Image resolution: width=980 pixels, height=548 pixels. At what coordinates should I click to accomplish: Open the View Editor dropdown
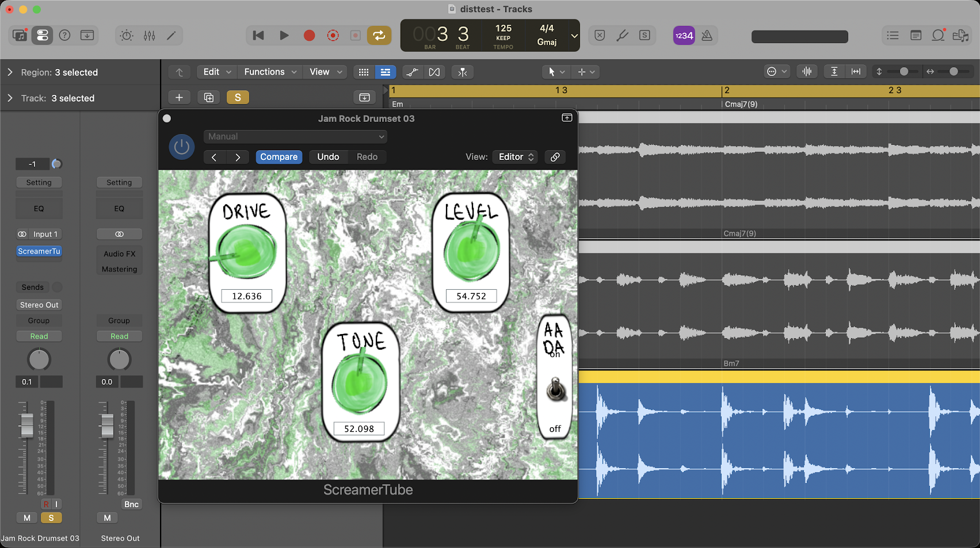515,157
